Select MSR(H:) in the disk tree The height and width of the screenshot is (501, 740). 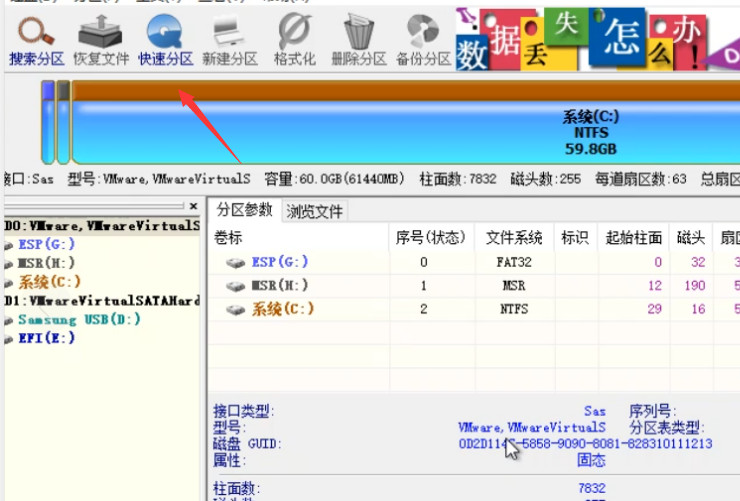tap(46, 263)
